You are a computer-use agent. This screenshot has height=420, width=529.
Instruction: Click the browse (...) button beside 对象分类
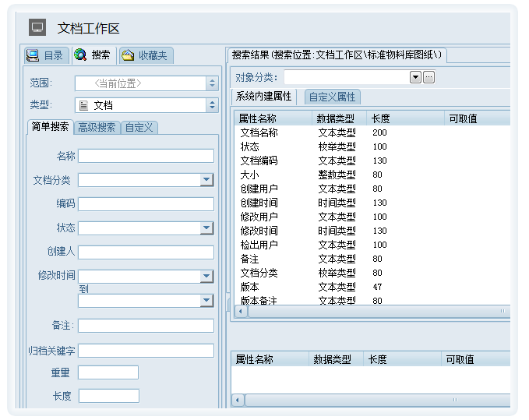click(x=428, y=77)
